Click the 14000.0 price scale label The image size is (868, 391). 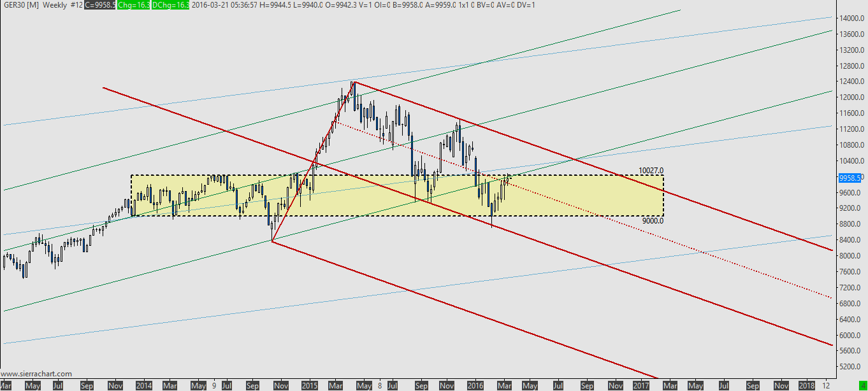(x=851, y=18)
